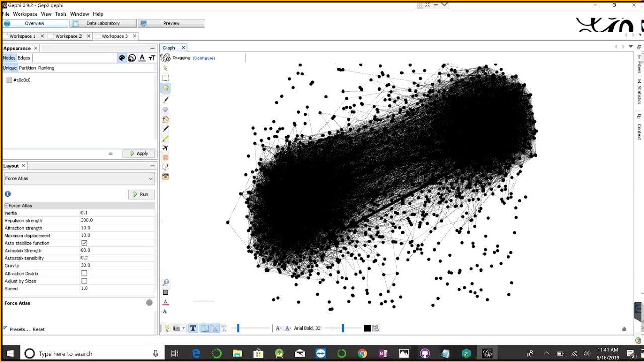Open layout info with the blue icon
Image resolution: width=644 pixels, height=362 pixels.
point(8,194)
